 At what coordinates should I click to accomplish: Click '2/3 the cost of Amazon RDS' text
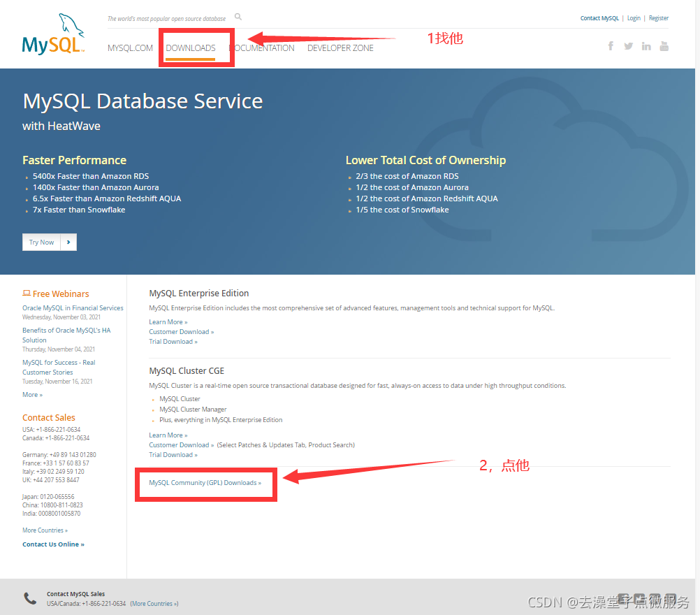407,176
